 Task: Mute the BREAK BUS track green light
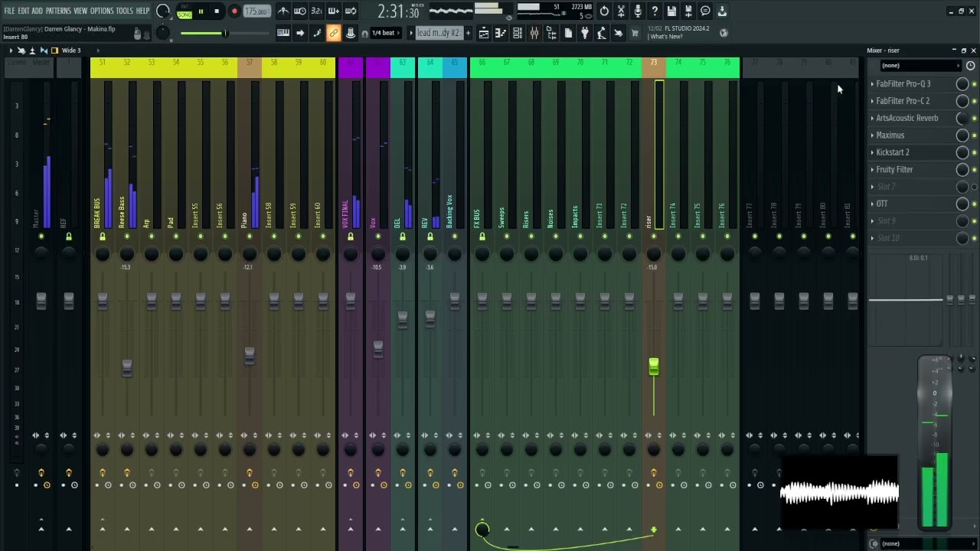(103, 237)
